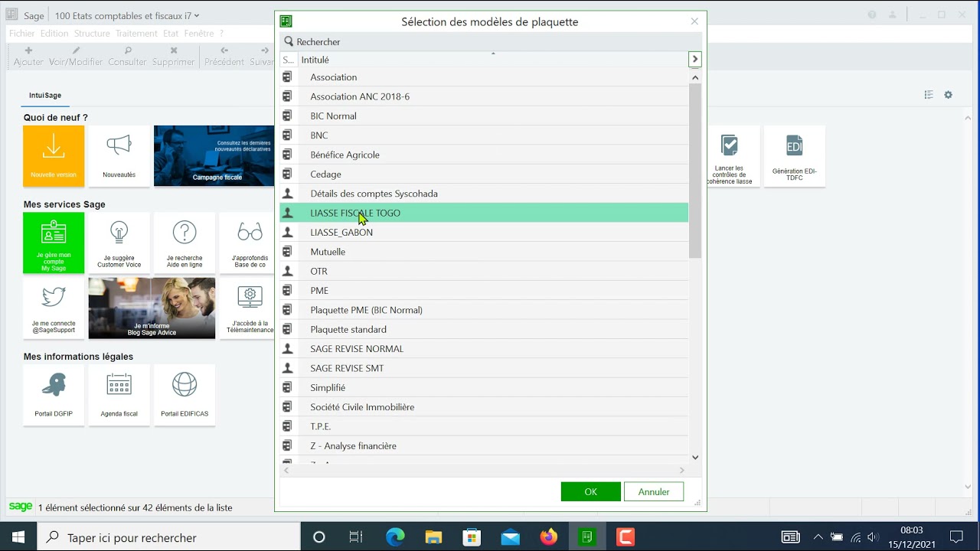980x551 pixels.
Task: Open Je recherche Aide en ligne tile
Action: pyautogui.click(x=185, y=243)
